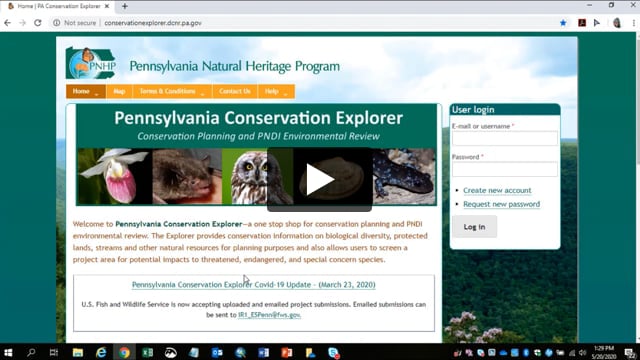Click the PNHP logo
This screenshot has width=640, height=360.
(x=91, y=63)
